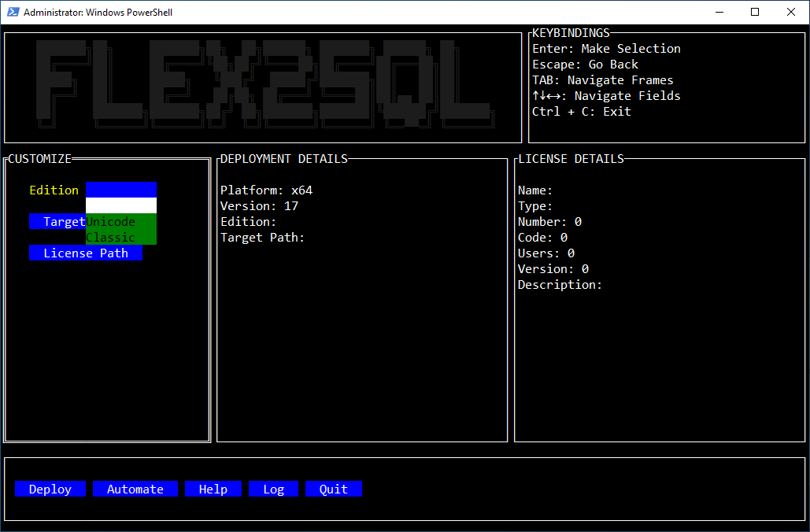The image size is (810, 532).
Task: Select the blank white Edition option
Action: [x=120, y=206]
